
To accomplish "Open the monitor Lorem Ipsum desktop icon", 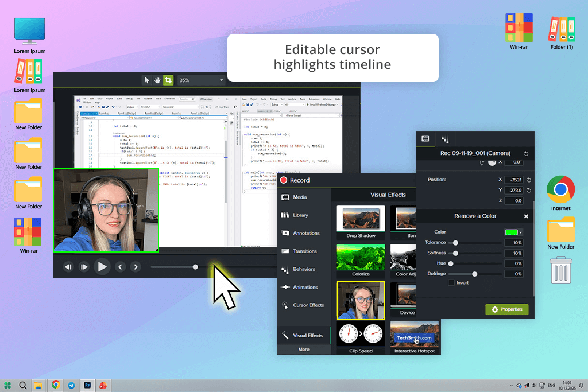I will point(30,36).
